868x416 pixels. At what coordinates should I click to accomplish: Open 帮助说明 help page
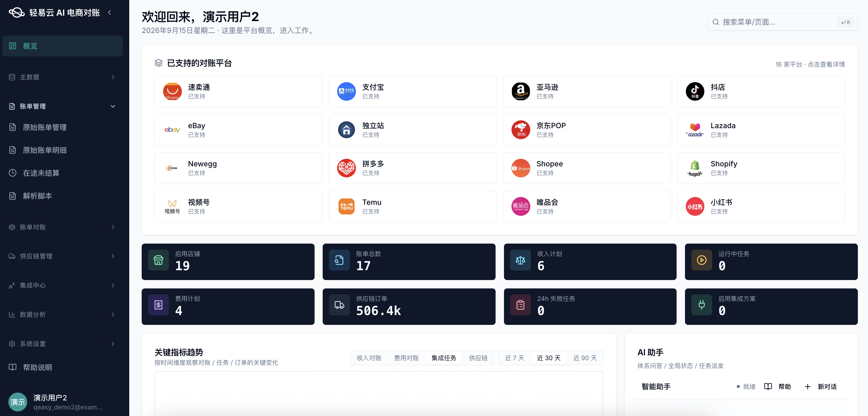tap(62, 367)
